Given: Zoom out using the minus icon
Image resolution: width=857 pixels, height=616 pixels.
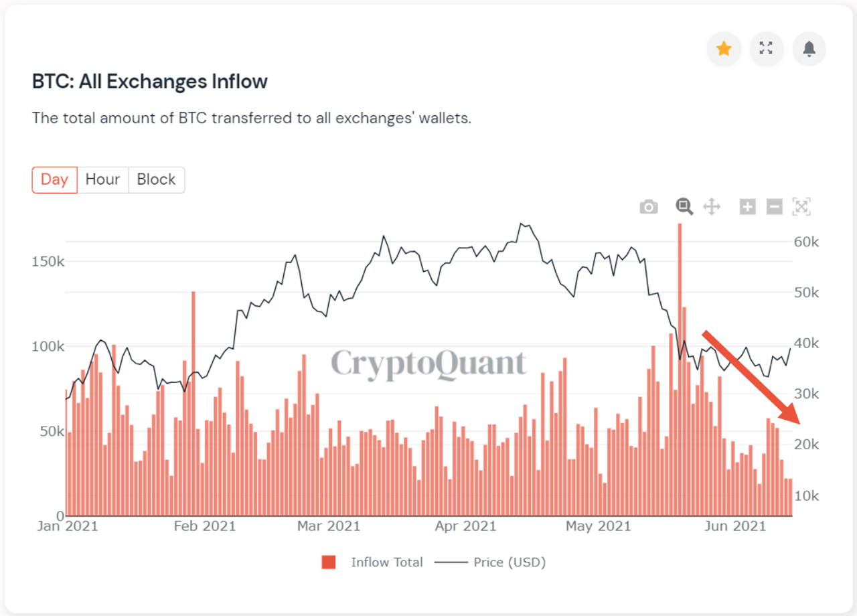Looking at the screenshot, I should pyautogui.click(x=774, y=206).
